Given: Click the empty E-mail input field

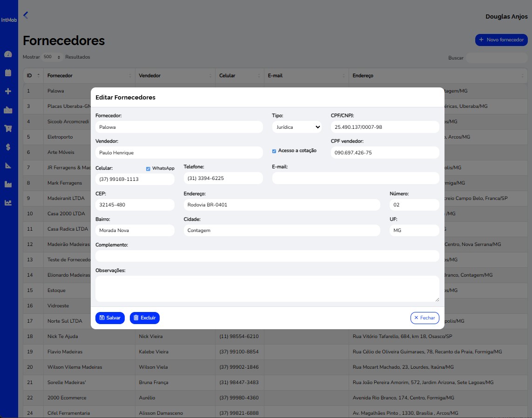Looking at the screenshot, I should point(355,179).
